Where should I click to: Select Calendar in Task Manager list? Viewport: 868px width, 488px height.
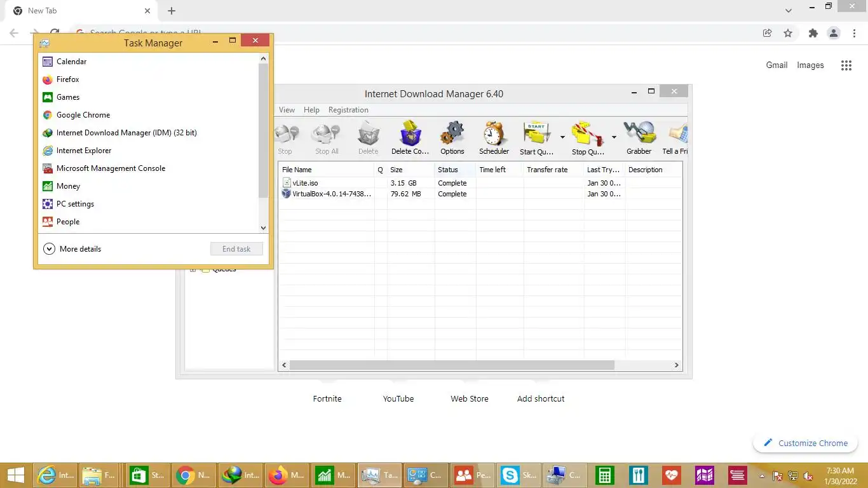pos(148,62)
